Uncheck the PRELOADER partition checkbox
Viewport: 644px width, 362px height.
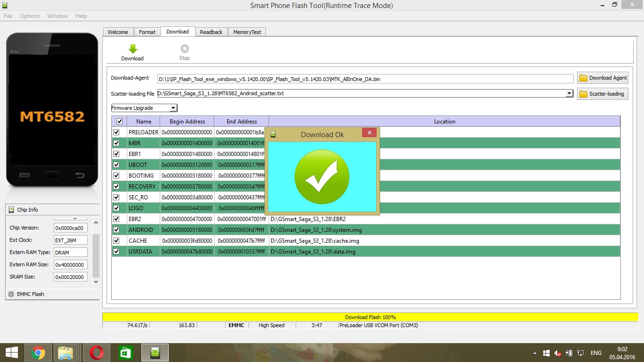tap(116, 132)
